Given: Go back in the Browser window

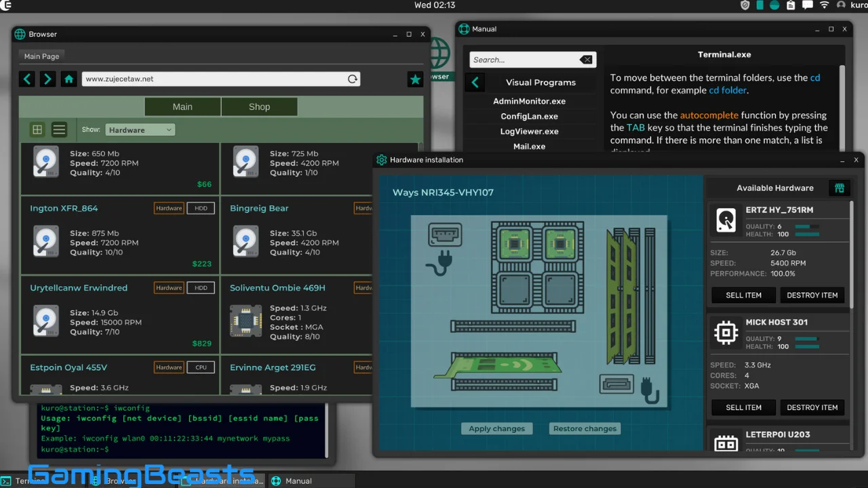Looking at the screenshot, I should coord(27,79).
